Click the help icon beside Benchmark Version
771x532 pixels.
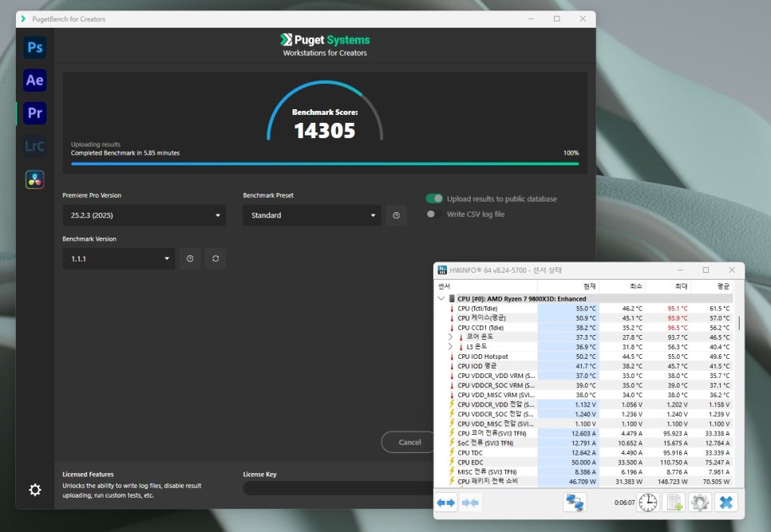click(190, 258)
